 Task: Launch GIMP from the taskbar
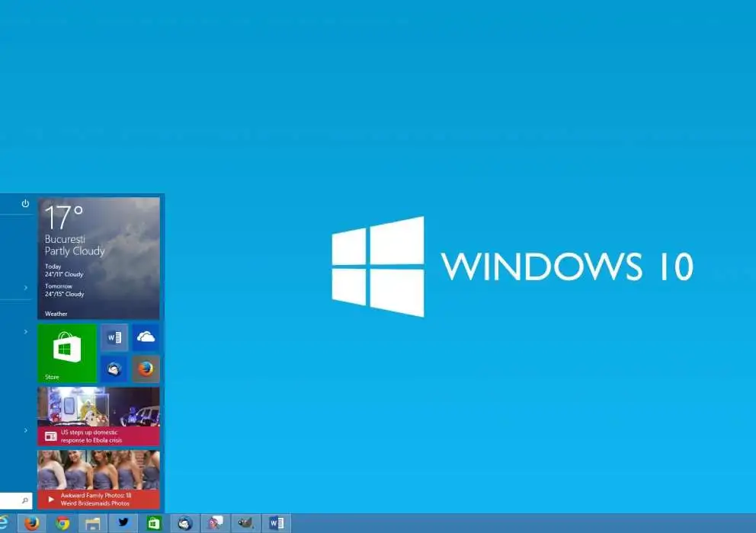246,523
